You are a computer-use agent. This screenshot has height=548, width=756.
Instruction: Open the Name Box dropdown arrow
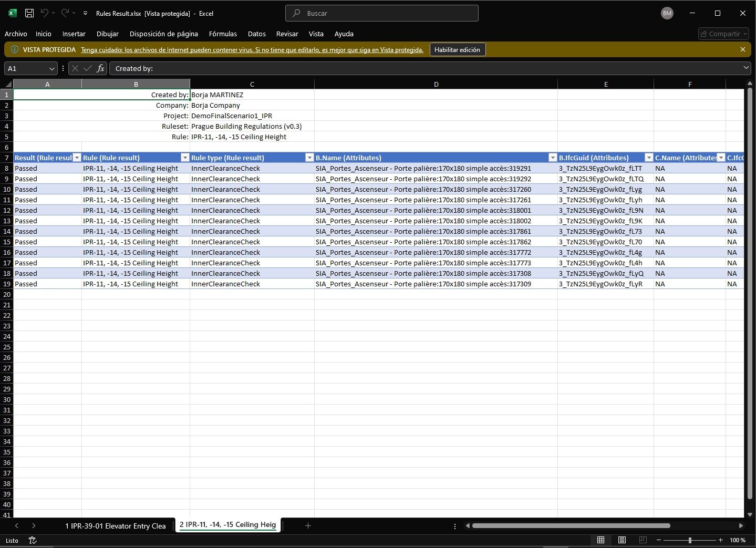[x=51, y=68]
